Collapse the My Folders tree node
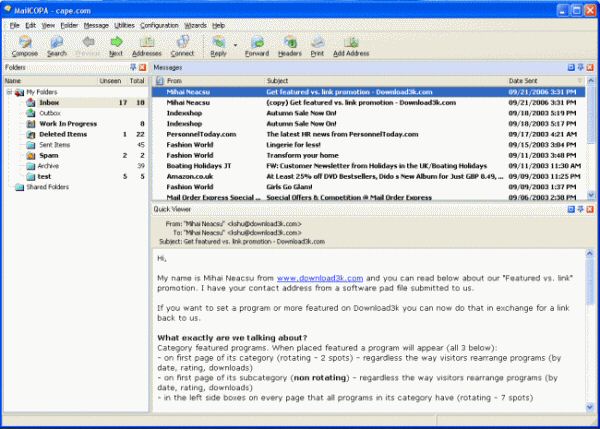Image resolution: width=600 pixels, height=429 pixels. coord(10,92)
